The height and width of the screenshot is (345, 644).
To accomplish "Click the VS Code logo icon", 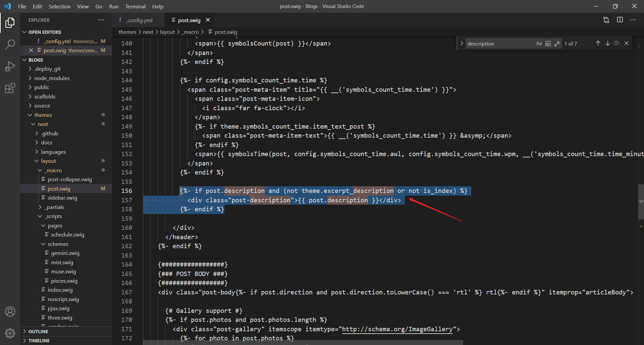I will coord(7,6).
